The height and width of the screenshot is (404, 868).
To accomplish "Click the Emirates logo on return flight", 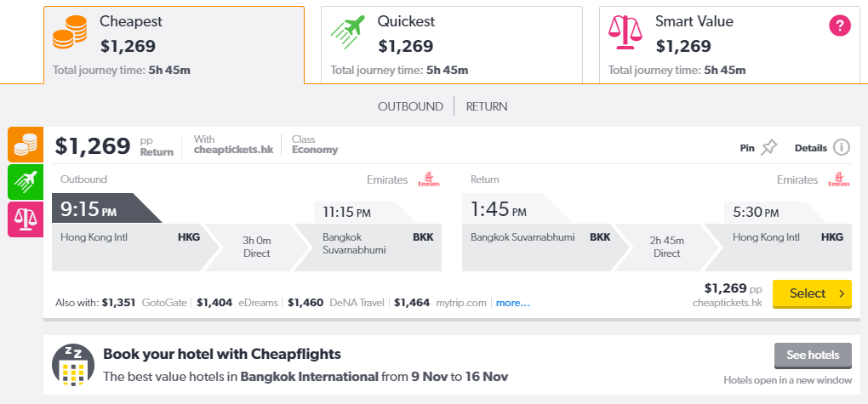I will (839, 179).
